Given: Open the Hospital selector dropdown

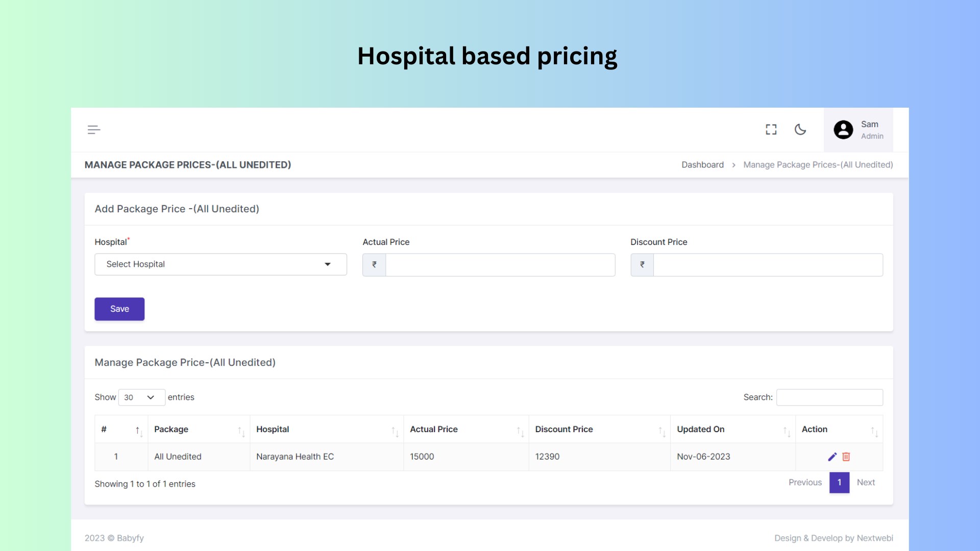Looking at the screenshot, I should click(x=220, y=264).
